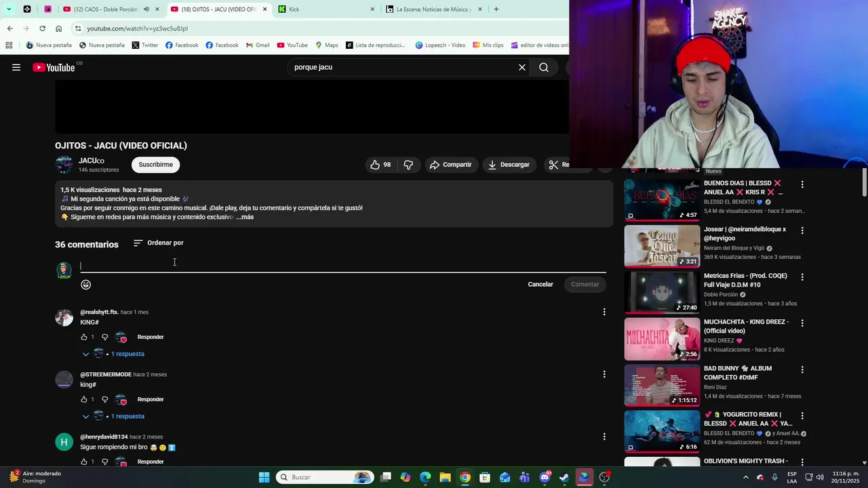Select the address bar URL
Screen dimensions: 868x488
138,28
